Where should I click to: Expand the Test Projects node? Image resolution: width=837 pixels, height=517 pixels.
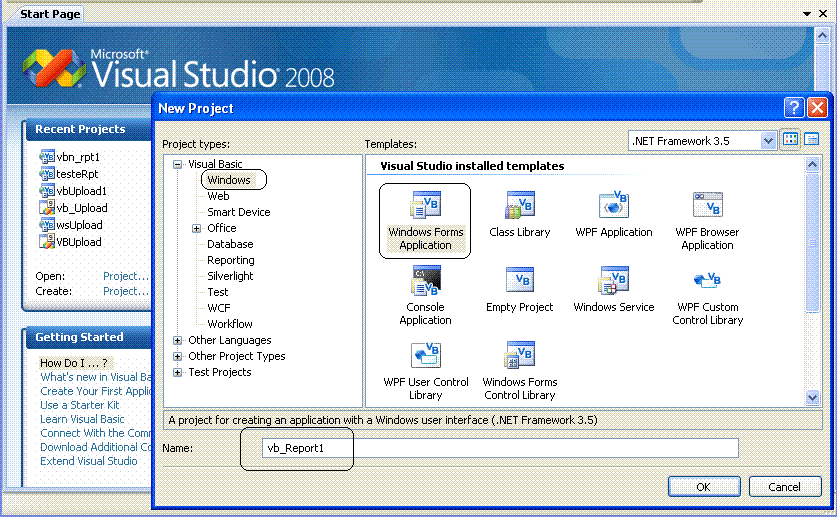coord(177,372)
